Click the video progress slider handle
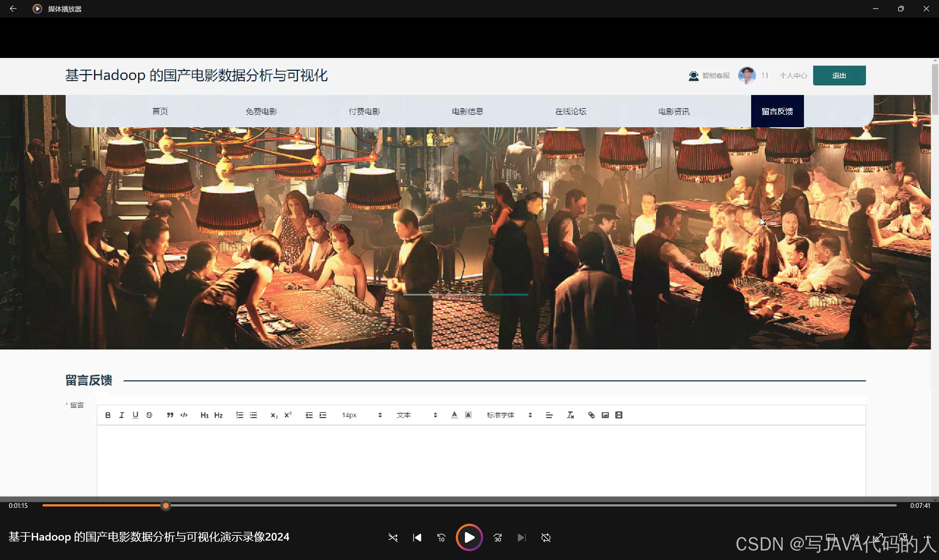Image resolution: width=939 pixels, height=560 pixels. tap(166, 505)
